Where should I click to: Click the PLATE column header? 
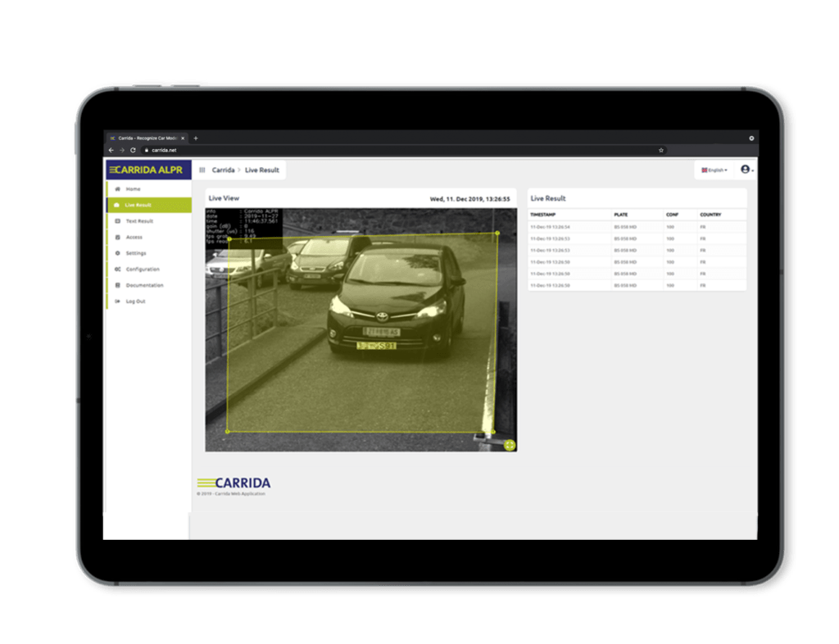click(x=621, y=215)
